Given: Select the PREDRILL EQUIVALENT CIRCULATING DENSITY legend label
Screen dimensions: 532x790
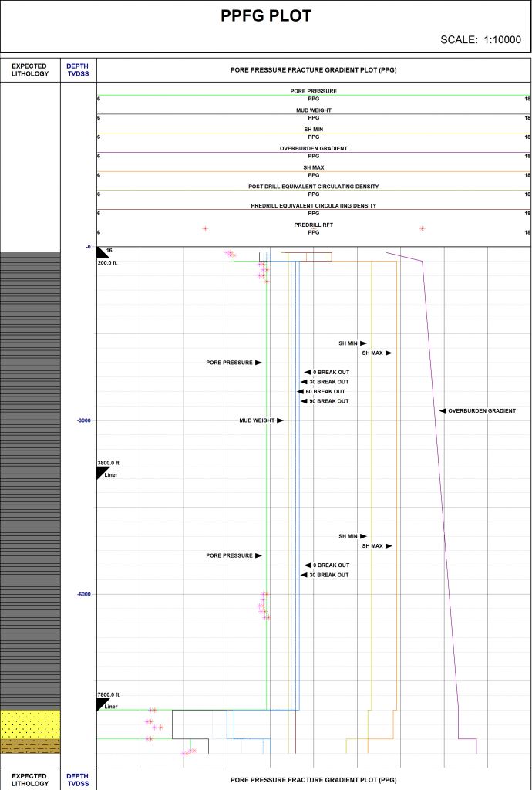Looking at the screenshot, I should pyautogui.click(x=314, y=205).
